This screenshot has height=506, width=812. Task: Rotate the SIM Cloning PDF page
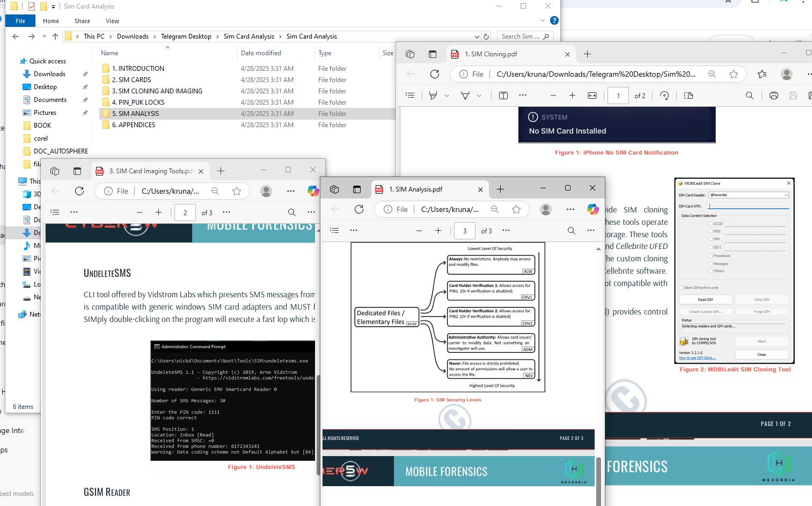point(664,96)
